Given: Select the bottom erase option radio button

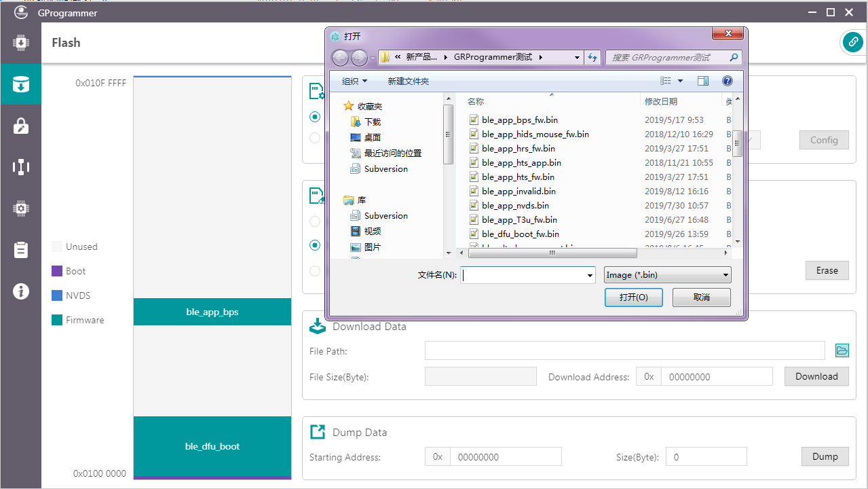Looking at the screenshot, I should pyautogui.click(x=315, y=271).
